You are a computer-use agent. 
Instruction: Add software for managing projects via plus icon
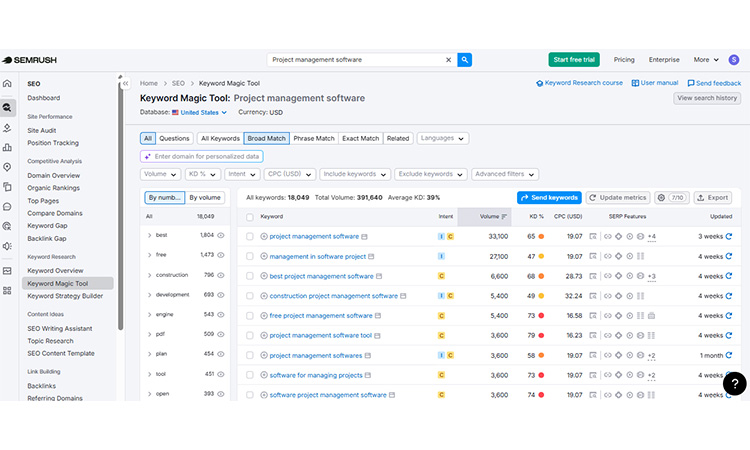[x=264, y=375]
